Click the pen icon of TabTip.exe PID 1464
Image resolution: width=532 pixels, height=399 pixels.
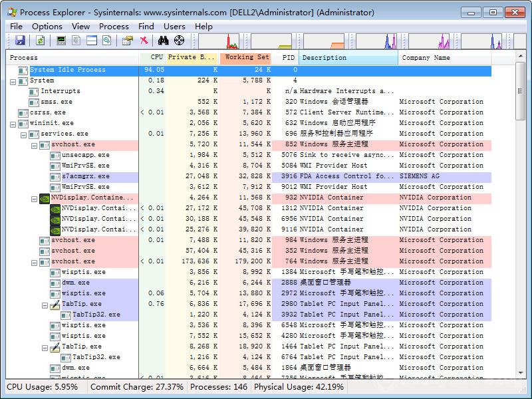click(55, 347)
